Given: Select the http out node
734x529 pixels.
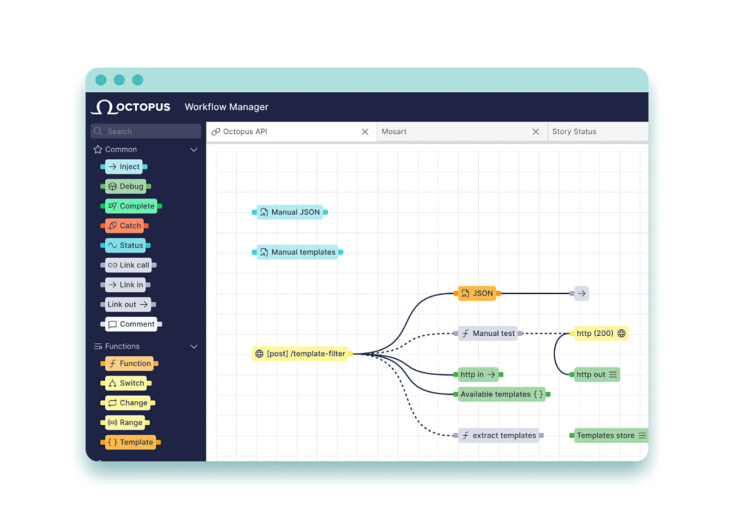Looking at the screenshot, I should pyautogui.click(x=595, y=375).
